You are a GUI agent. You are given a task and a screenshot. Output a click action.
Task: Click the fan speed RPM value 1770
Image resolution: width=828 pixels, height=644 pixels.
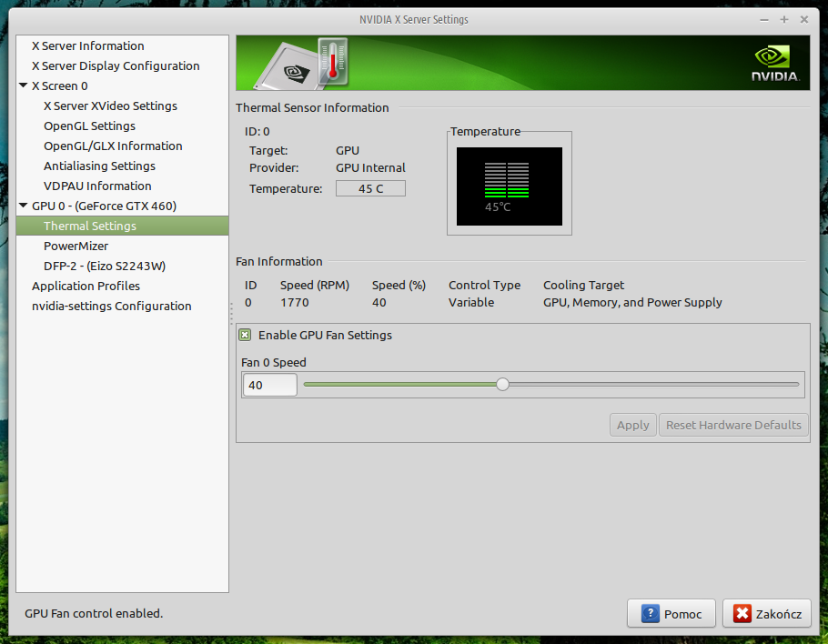[x=295, y=303]
